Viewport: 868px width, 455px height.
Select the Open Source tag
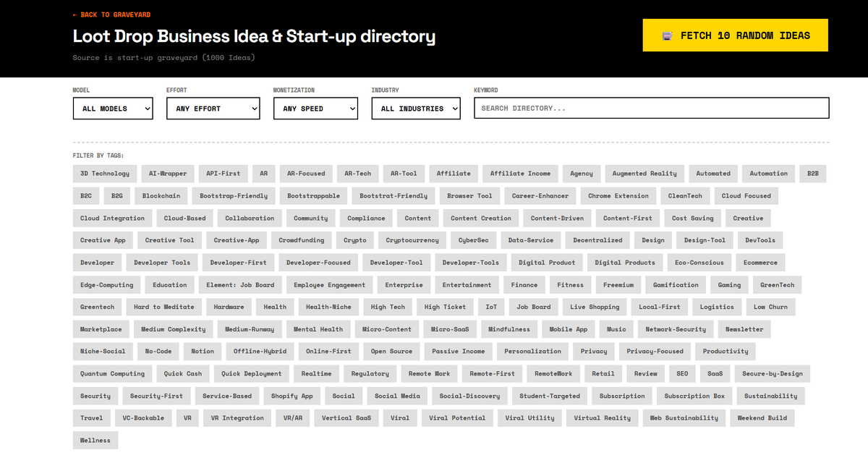pyautogui.click(x=392, y=352)
